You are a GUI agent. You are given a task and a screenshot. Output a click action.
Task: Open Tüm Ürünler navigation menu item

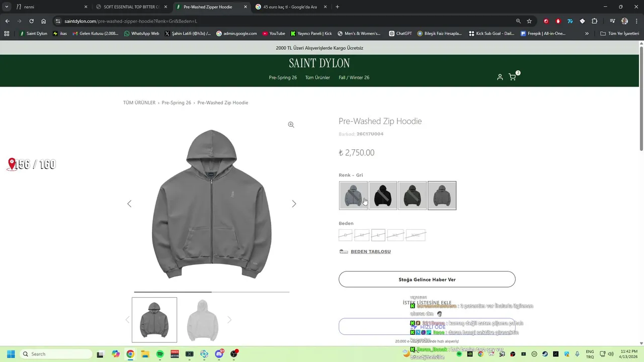pyautogui.click(x=317, y=77)
